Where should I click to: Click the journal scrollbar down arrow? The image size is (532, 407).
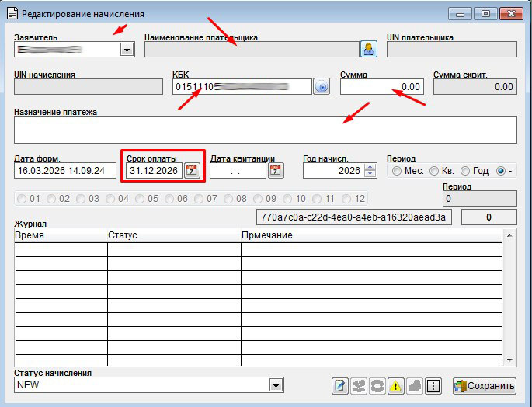(509, 360)
